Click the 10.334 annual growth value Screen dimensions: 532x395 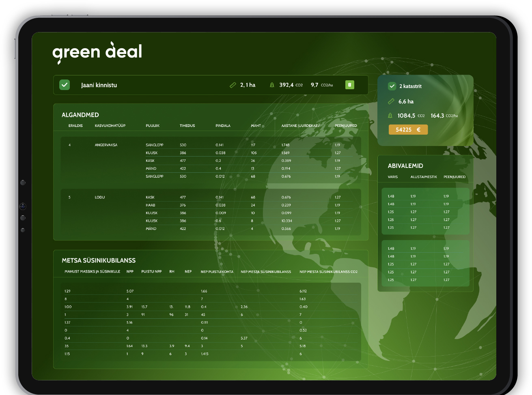click(287, 221)
